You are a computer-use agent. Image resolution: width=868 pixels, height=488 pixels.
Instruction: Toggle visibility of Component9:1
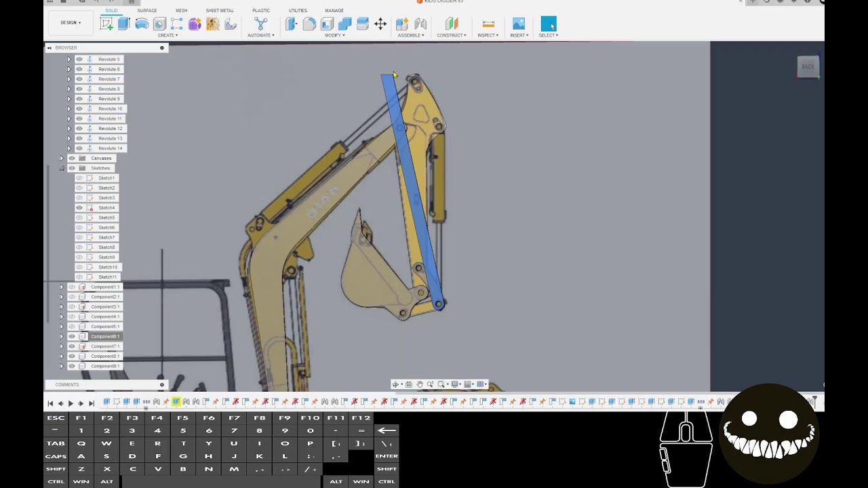click(72, 367)
